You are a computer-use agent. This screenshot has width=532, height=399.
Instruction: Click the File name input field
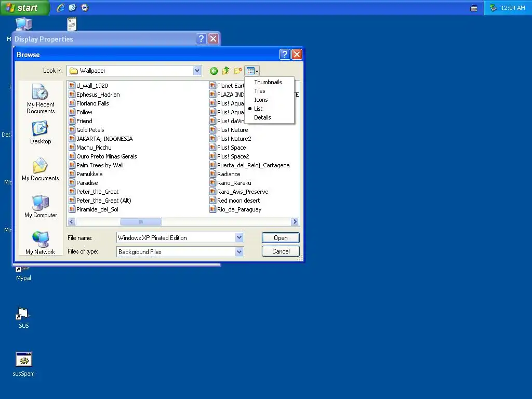(176, 237)
